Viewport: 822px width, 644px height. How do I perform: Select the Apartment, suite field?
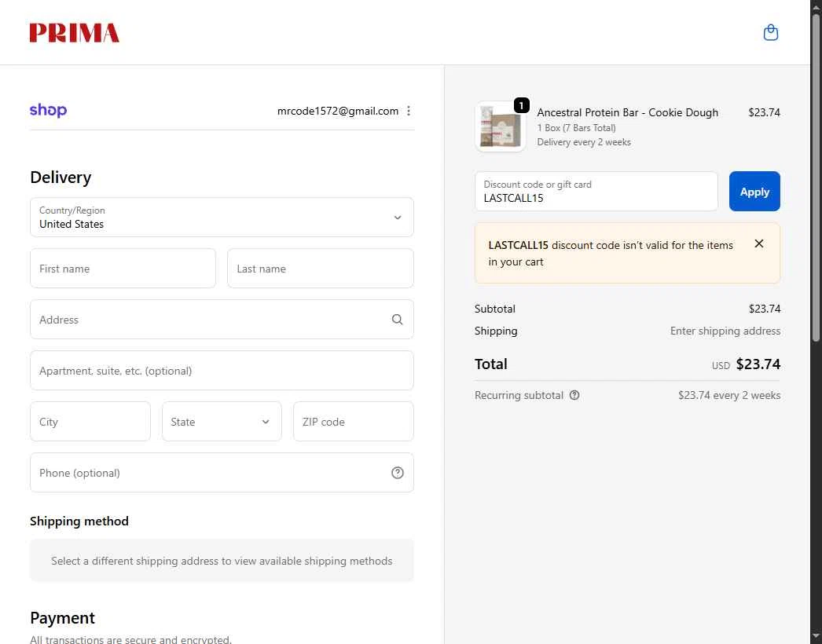coord(222,371)
